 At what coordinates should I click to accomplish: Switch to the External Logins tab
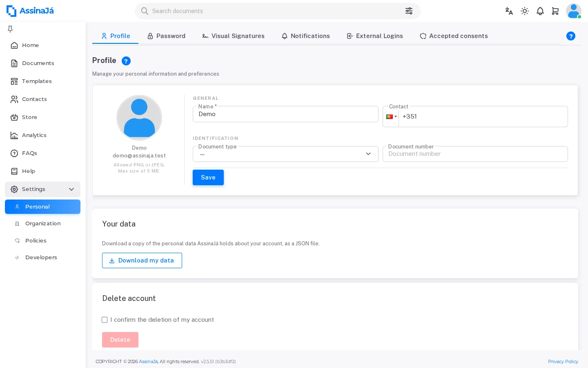coord(375,36)
